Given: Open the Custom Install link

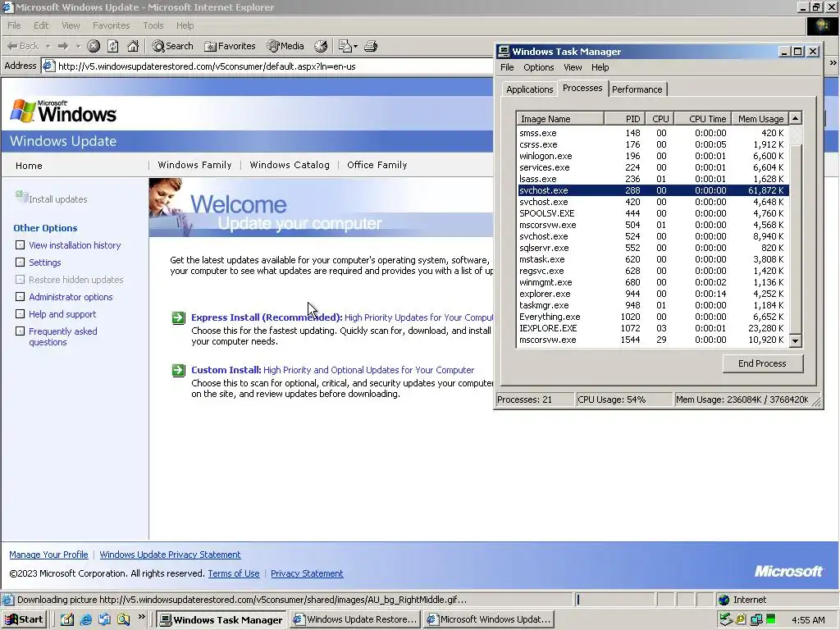Looking at the screenshot, I should [x=226, y=370].
